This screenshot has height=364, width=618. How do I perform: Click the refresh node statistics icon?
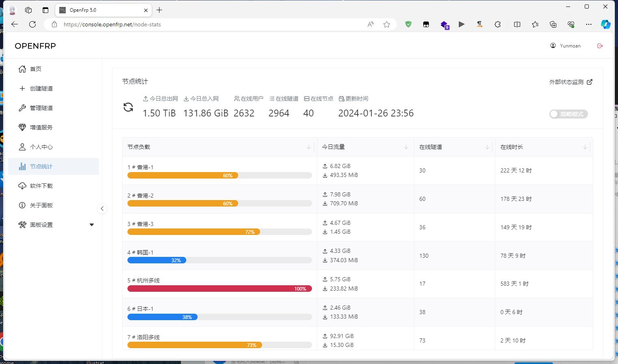128,108
